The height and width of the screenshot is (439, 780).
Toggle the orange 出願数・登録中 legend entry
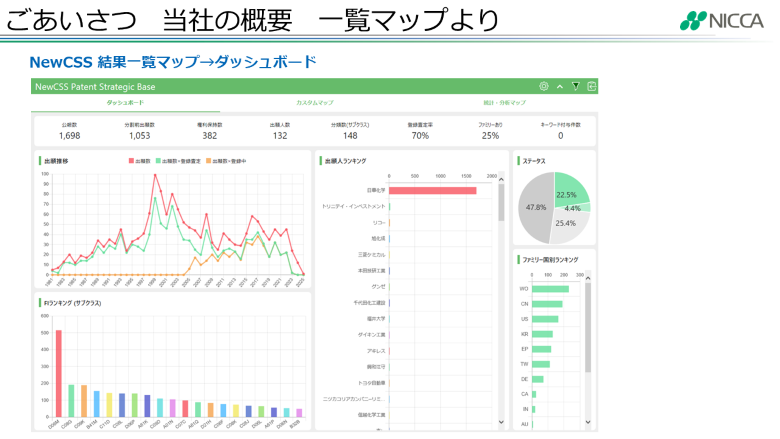point(226,161)
